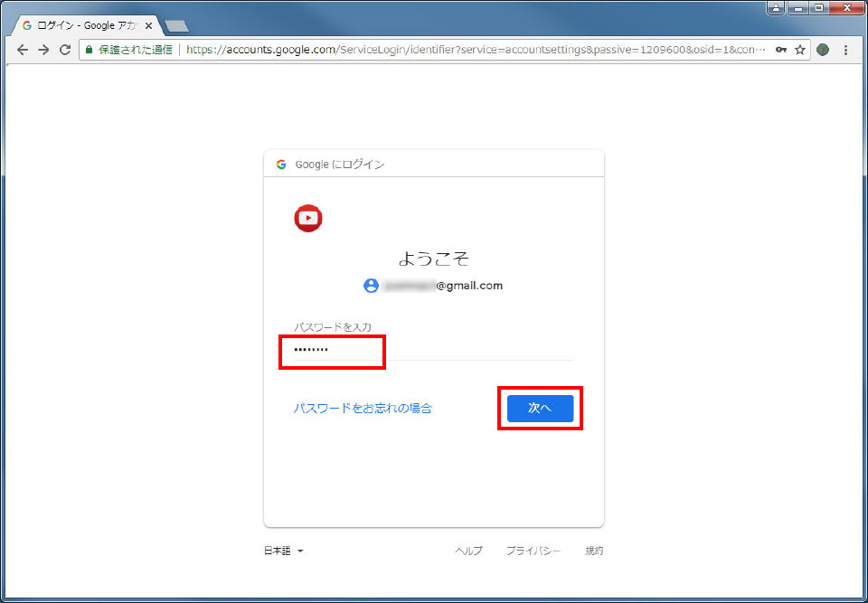Click the 次へ button
Viewport: 868px width, 603px height.
click(541, 409)
